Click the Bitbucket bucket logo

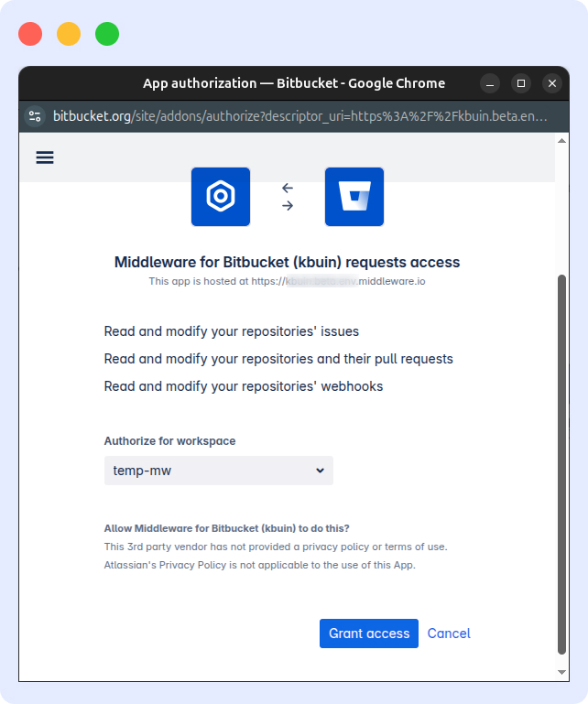[354, 197]
